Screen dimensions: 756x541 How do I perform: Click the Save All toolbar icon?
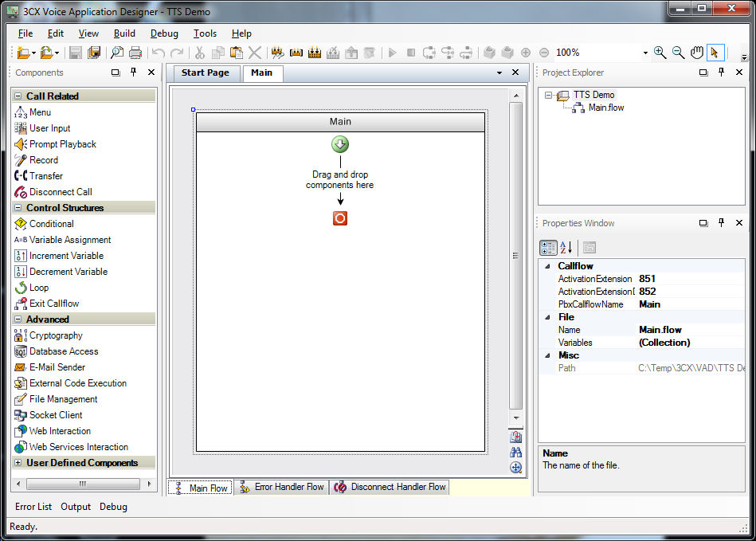point(94,53)
